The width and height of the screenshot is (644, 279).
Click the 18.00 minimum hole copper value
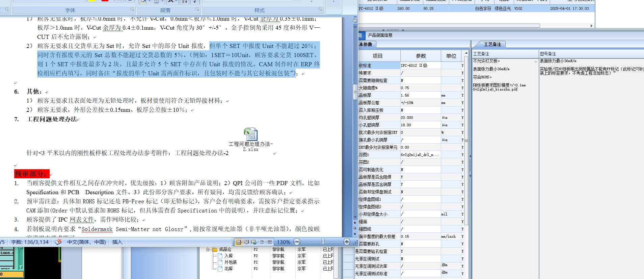click(421, 125)
